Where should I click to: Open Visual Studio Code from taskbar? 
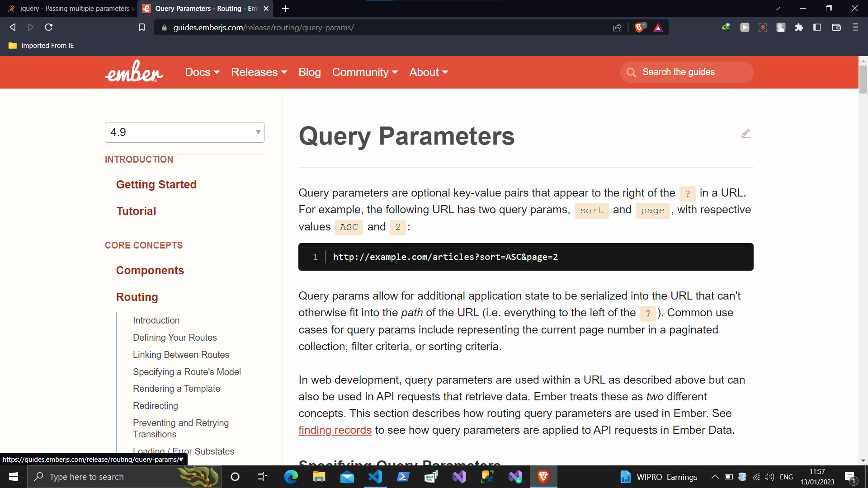click(375, 477)
